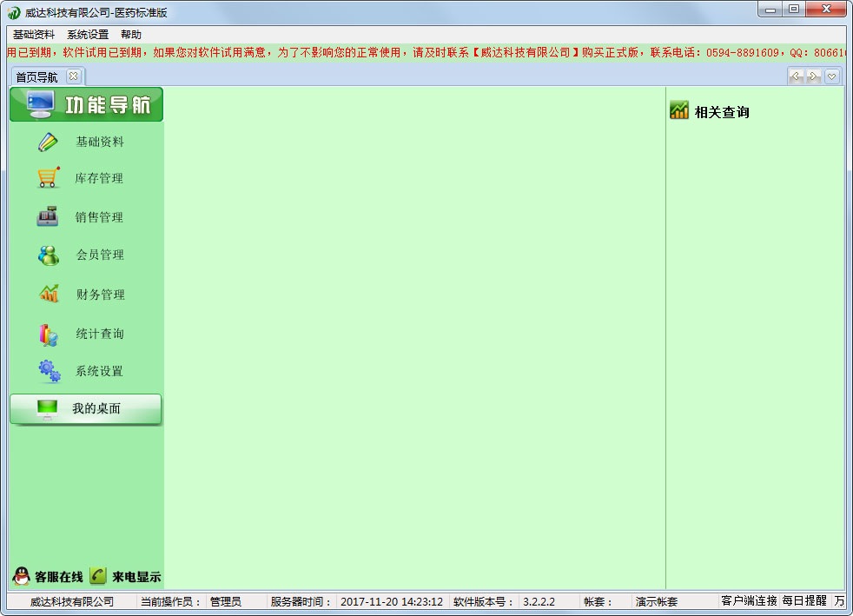Close the 首页导航 tab

(73, 76)
